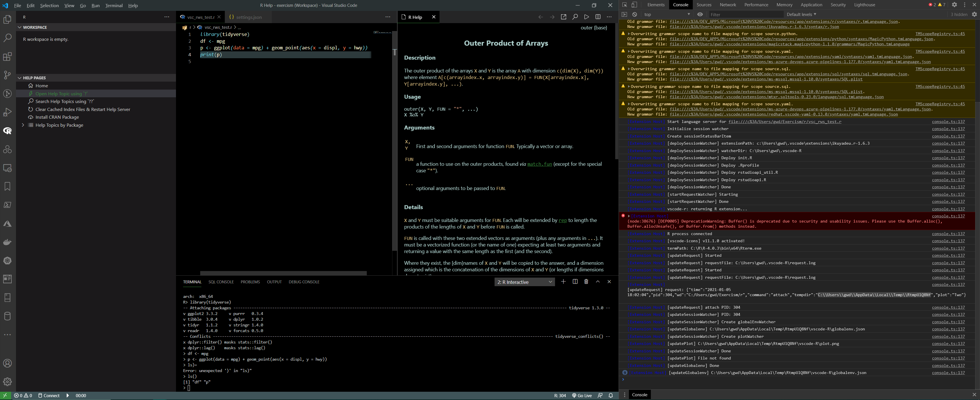Open the top JavaScript context dropdown

point(667,15)
